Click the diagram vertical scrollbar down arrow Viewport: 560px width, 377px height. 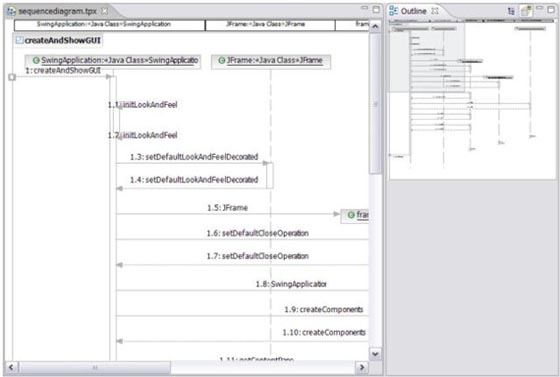[375, 354]
